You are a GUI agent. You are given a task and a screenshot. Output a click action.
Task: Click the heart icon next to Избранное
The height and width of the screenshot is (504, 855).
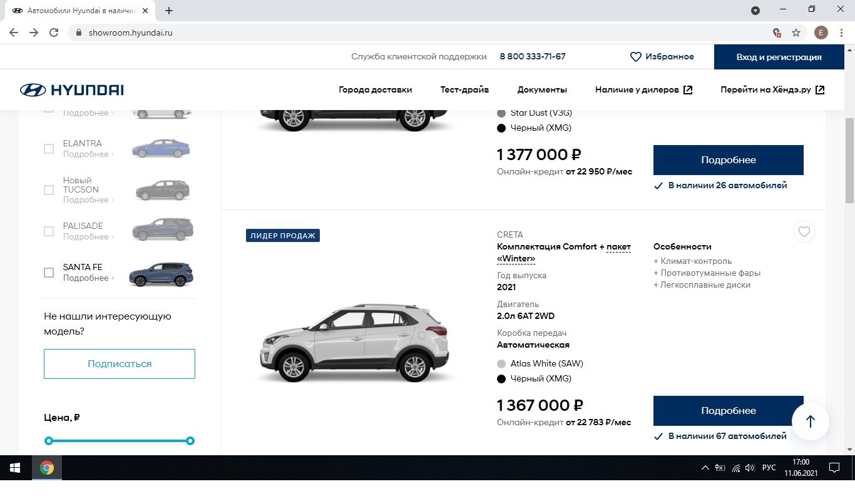coord(635,57)
